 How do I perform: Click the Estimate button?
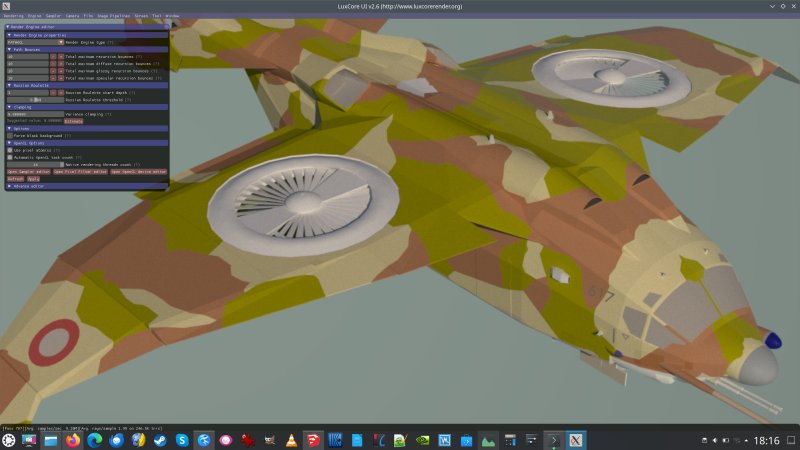point(73,121)
